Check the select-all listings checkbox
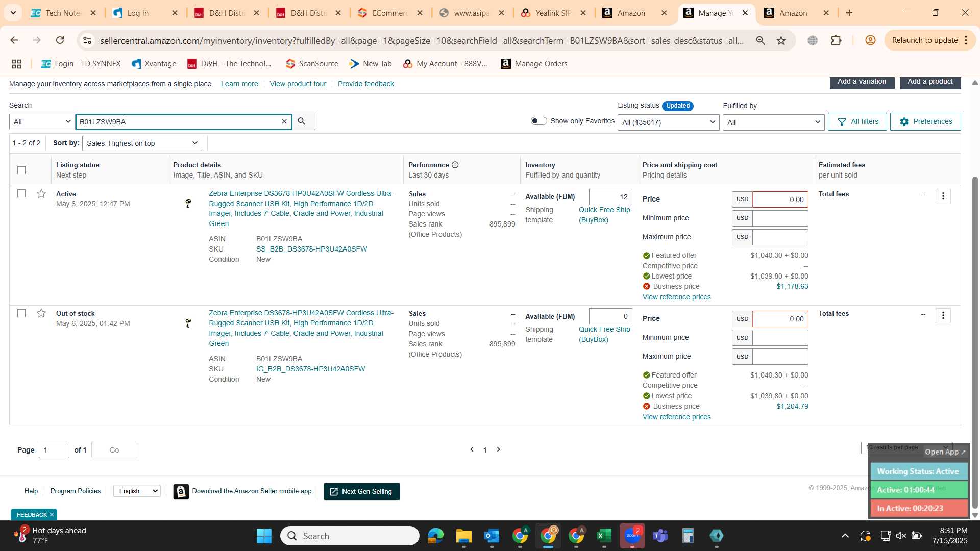980x551 pixels. (x=21, y=170)
